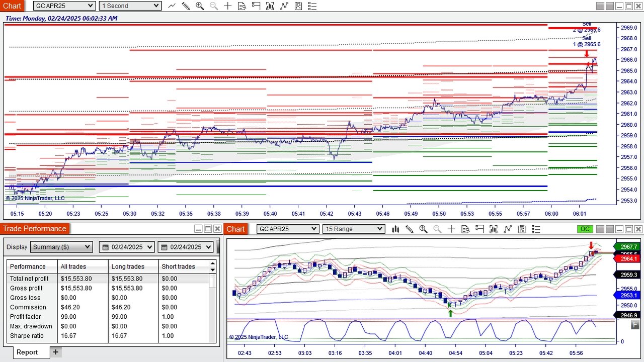Toggle Chart Trader icon in 15 Range chart
644x362 pixels.
[479, 229]
